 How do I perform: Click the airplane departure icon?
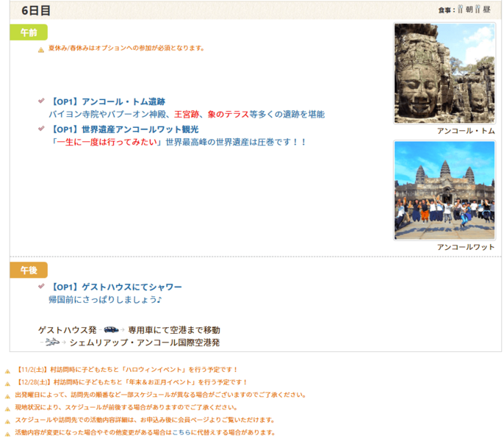pyautogui.click(x=52, y=343)
